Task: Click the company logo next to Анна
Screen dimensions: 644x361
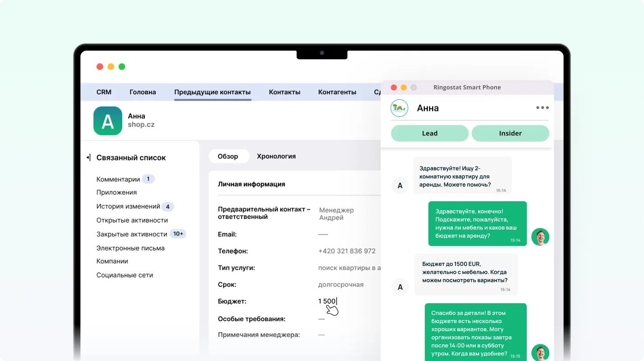Action: (x=399, y=108)
